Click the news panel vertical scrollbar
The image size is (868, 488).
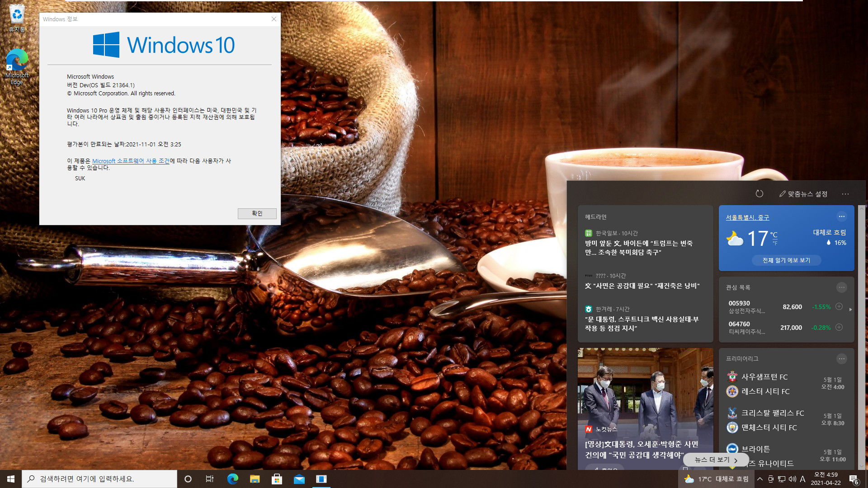[x=861, y=337]
